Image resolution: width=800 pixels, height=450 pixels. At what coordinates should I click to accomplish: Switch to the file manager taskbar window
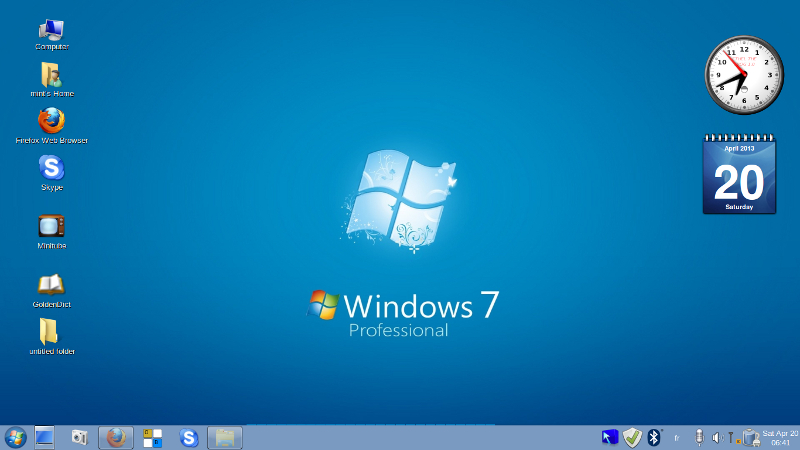pos(225,438)
